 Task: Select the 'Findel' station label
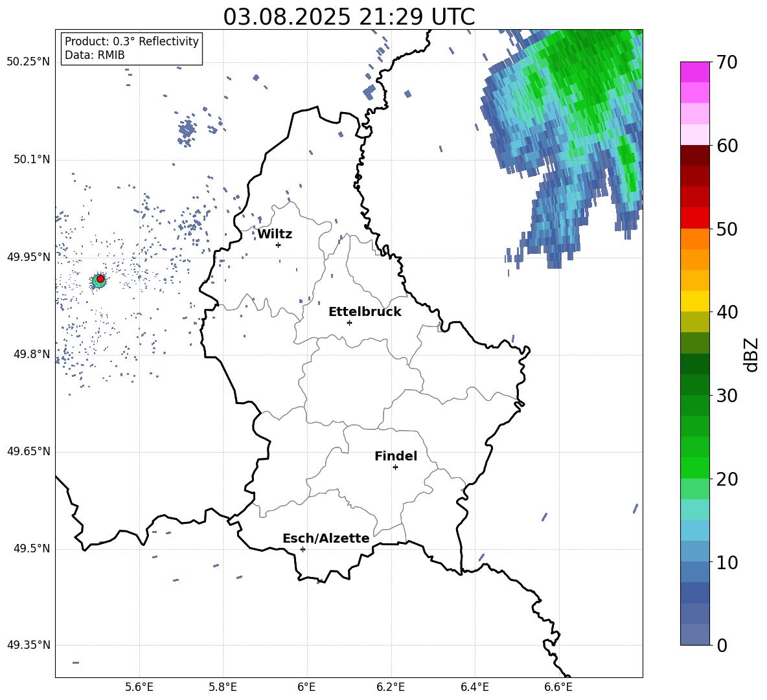(396, 456)
